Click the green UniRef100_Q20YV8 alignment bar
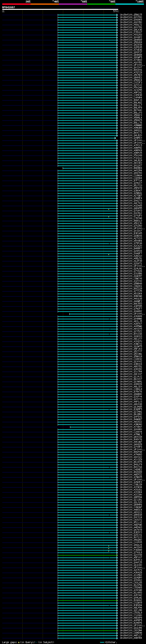This screenshot has width=146, height=644. [88, 555]
